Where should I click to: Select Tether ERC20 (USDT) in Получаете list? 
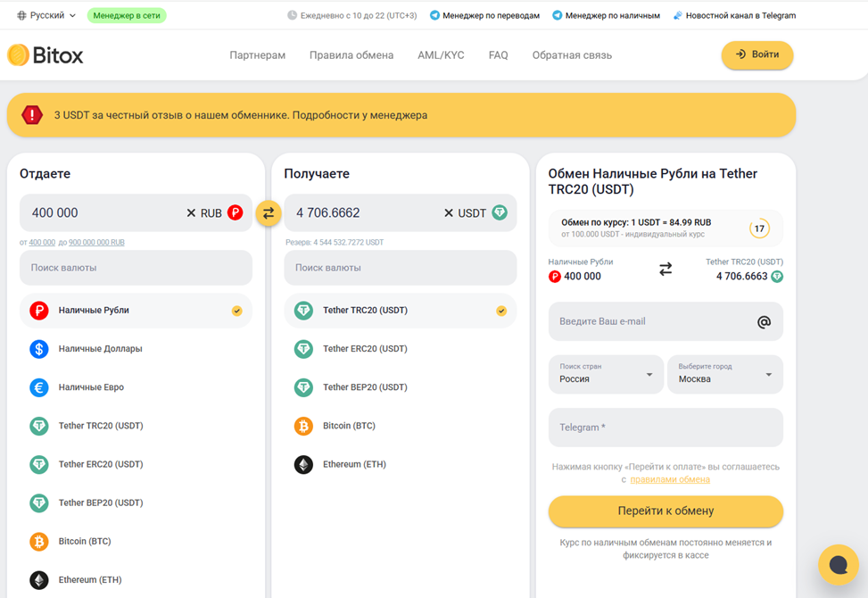pos(401,349)
